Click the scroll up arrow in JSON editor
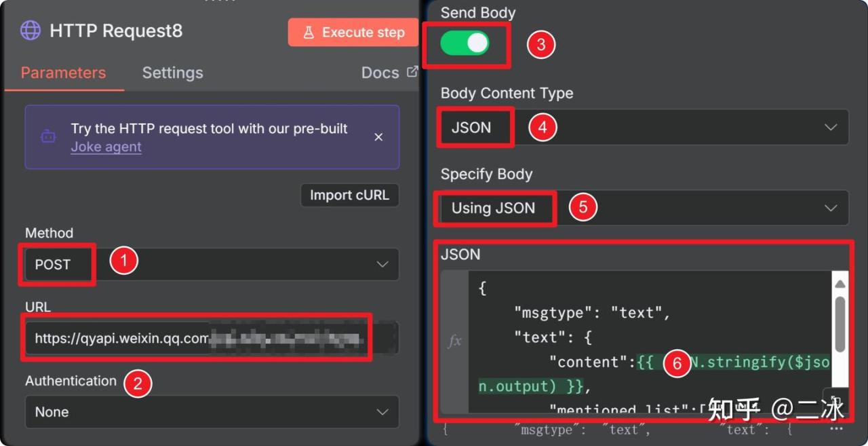 coord(840,283)
